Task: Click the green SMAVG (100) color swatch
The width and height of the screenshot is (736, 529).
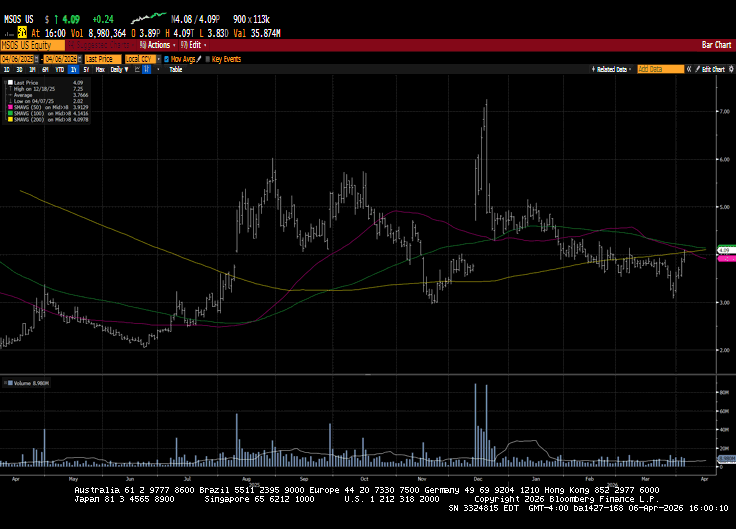Action: click(10, 114)
